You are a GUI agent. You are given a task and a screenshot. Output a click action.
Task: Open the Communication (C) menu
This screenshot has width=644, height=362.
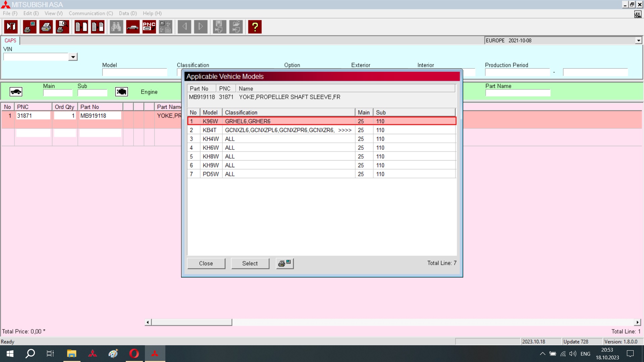[91, 13]
